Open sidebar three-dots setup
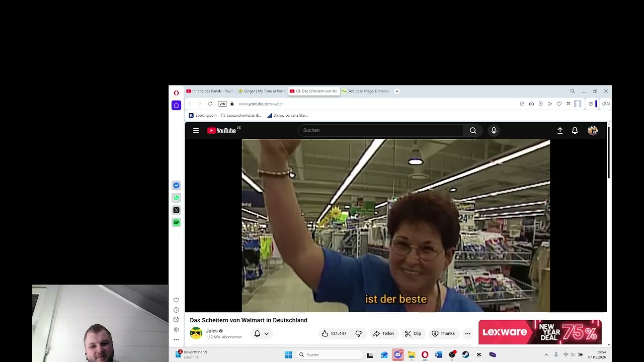The image size is (644, 362). tap(176, 339)
